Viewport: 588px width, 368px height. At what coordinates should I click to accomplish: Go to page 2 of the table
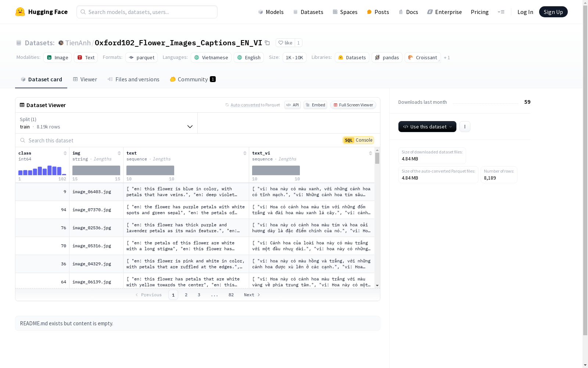(186, 295)
